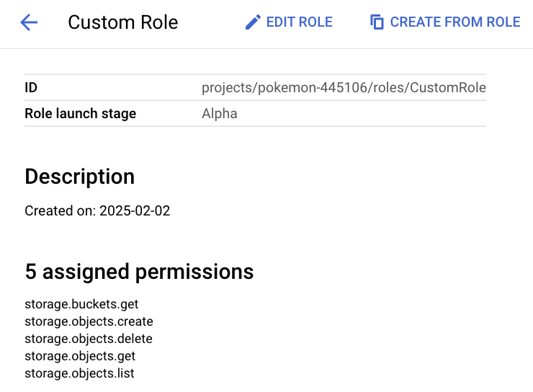Select the storage.objects.delete permission
533x392 pixels.
[x=89, y=339]
